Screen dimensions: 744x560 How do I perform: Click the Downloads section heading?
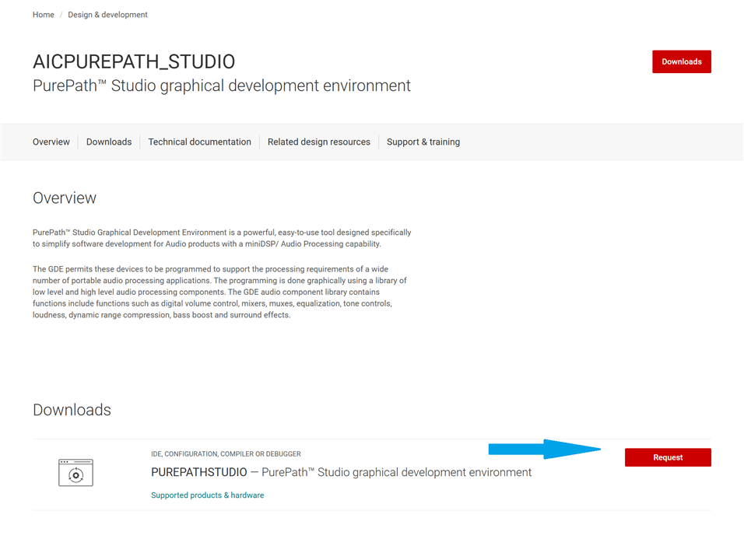(x=72, y=410)
